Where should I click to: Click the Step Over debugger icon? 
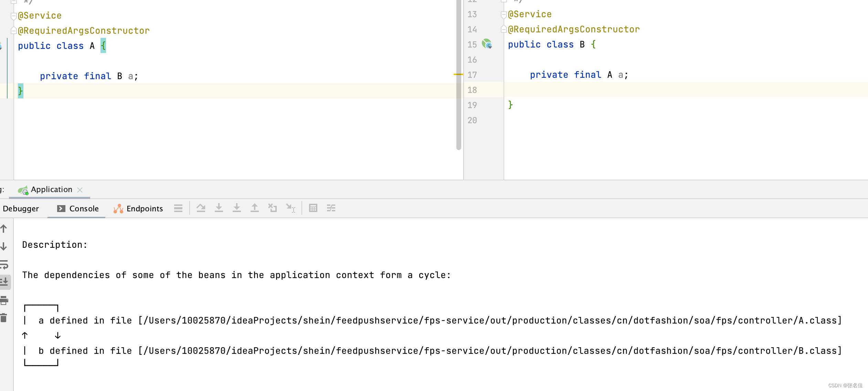click(x=201, y=208)
